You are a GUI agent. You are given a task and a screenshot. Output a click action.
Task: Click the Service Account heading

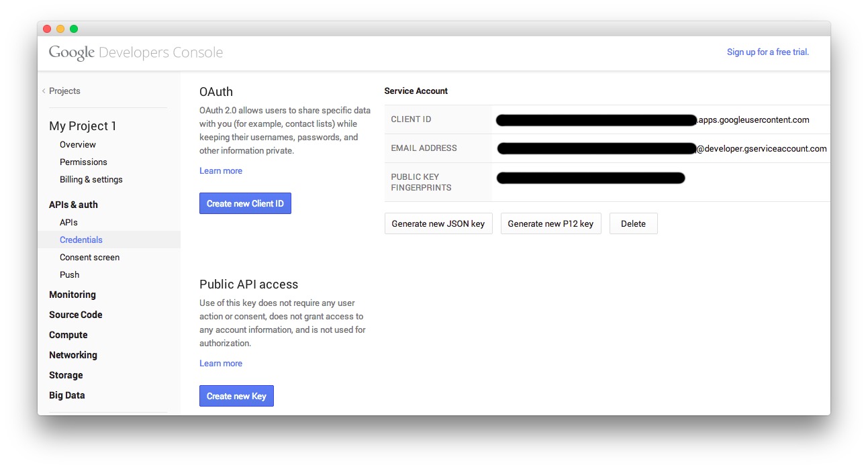click(416, 91)
